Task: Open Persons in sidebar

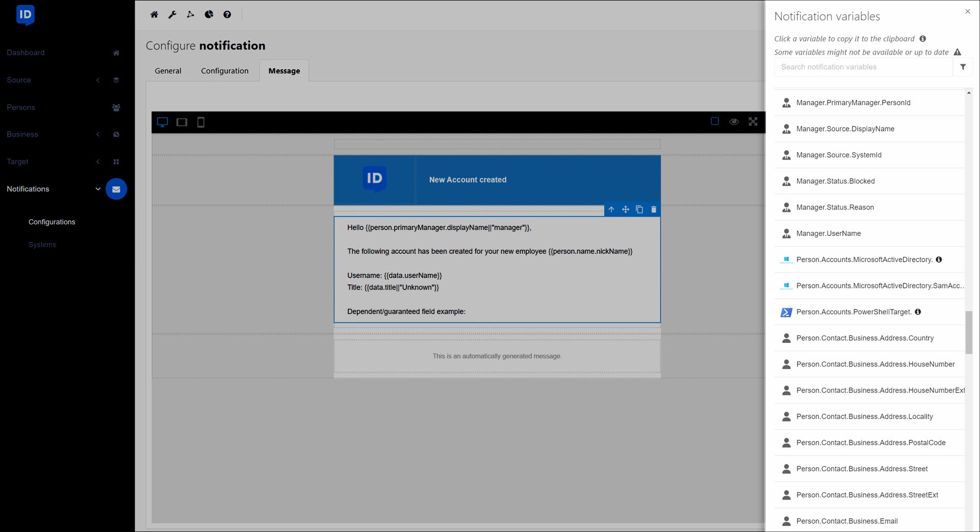Action: pyautogui.click(x=21, y=107)
